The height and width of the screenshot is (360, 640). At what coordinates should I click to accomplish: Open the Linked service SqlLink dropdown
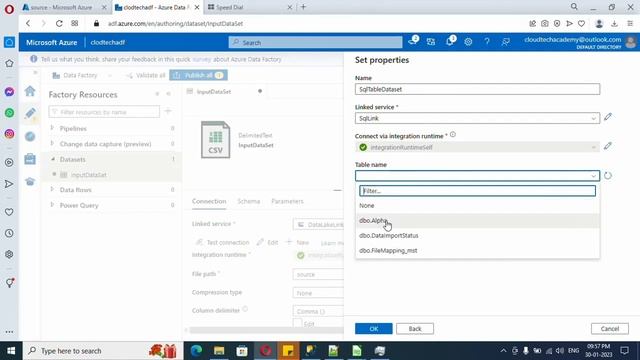(x=477, y=118)
